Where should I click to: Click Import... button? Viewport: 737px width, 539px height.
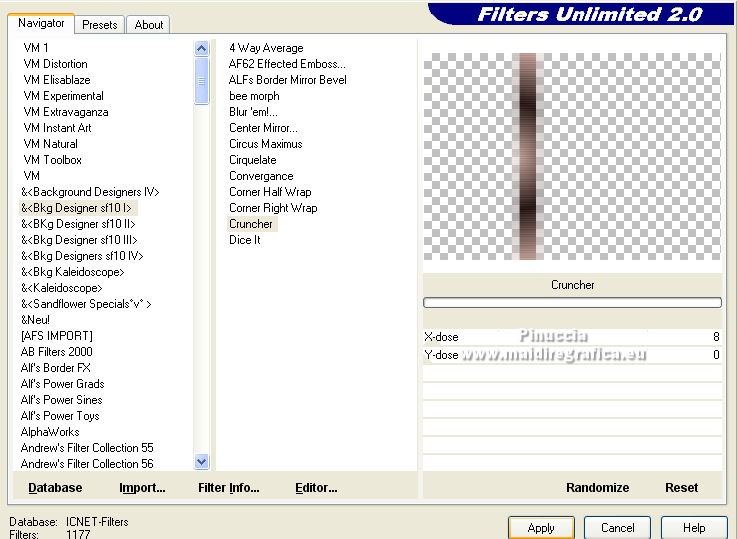point(142,487)
